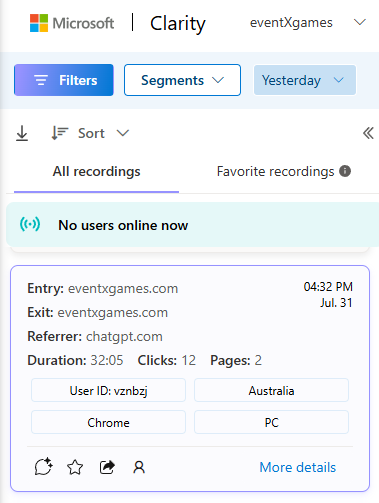This screenshot has height=503, width=379.
Task: Click the info icon beside Favorite recordings
Action: click(x=345, y=171)
